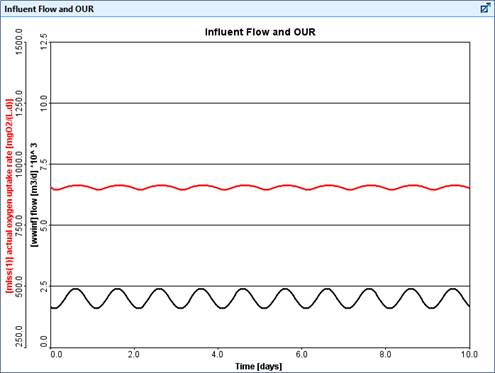Click the 10.0 tick on time axis
495x373 pixels.
(469, 354)
